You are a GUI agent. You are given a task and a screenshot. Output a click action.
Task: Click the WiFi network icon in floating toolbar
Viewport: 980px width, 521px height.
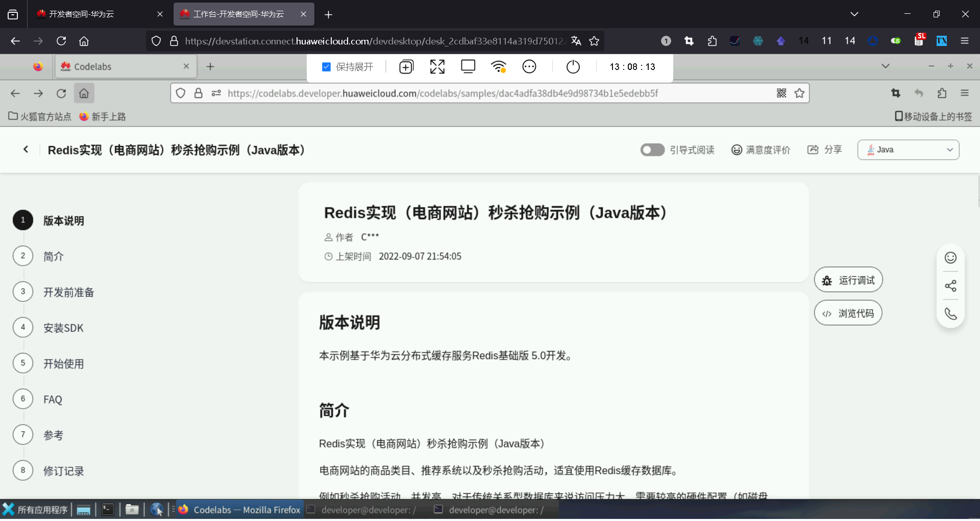click(x=499, y=66)
